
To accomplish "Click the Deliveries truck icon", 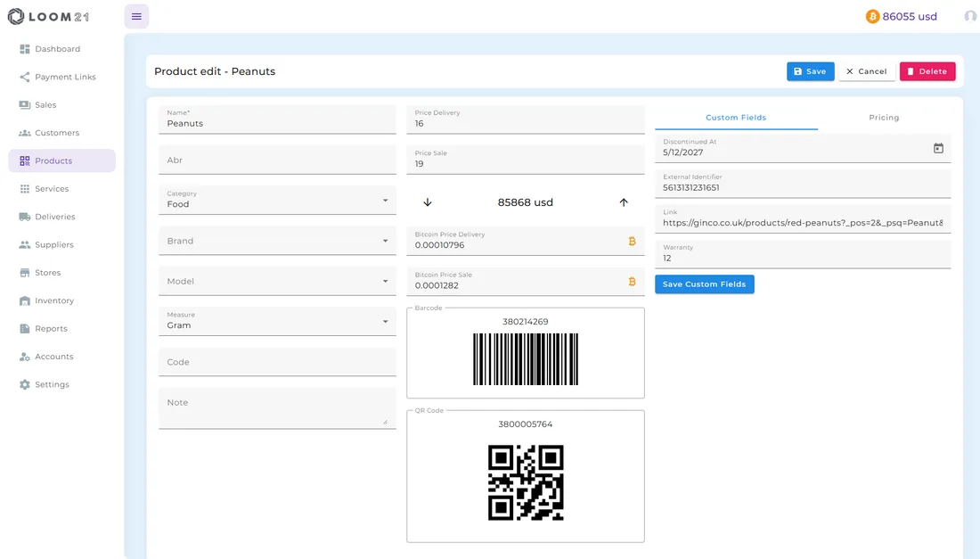I will [25, 217].
